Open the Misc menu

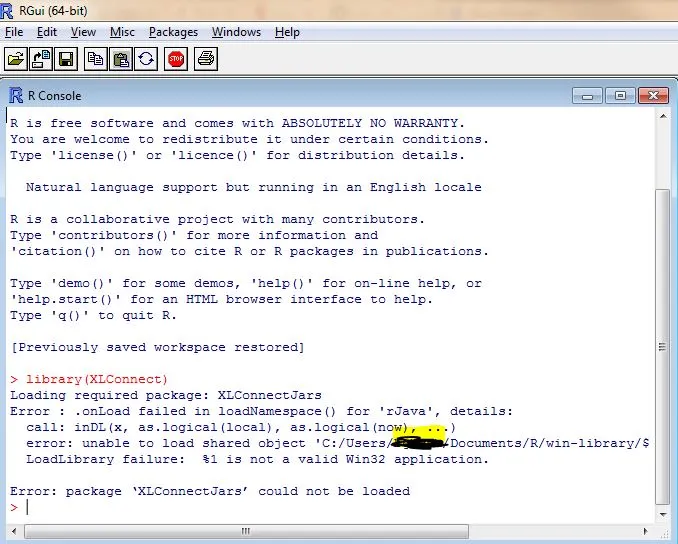[122, 32]
